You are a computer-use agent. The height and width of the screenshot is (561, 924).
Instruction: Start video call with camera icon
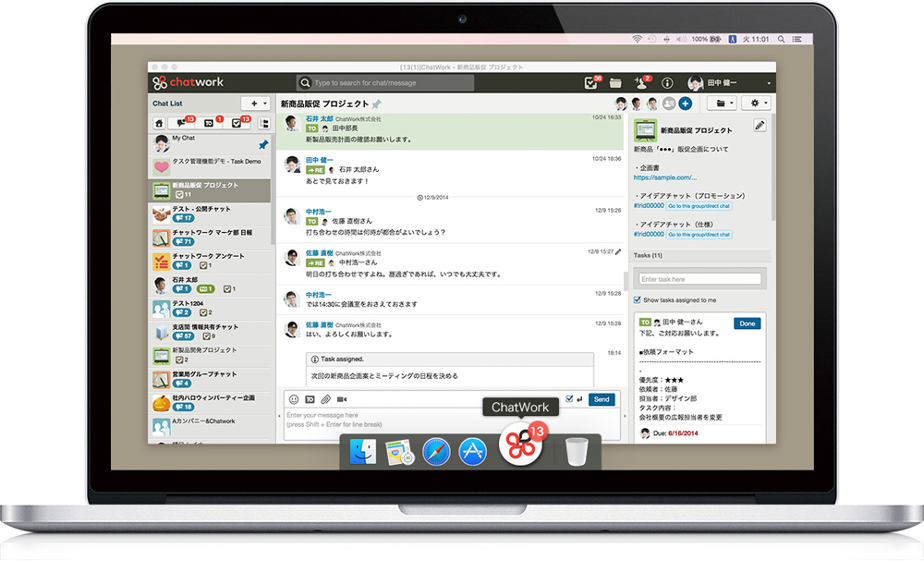[342, 399]
